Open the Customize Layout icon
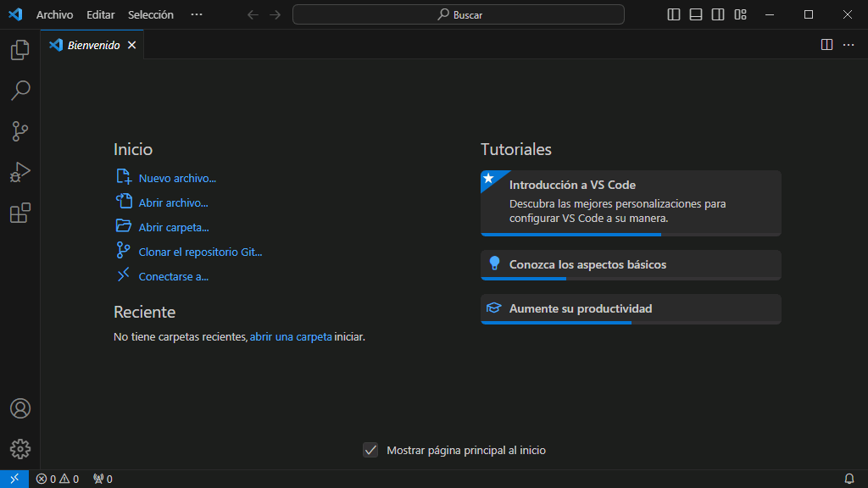 (x=741, y=14)
